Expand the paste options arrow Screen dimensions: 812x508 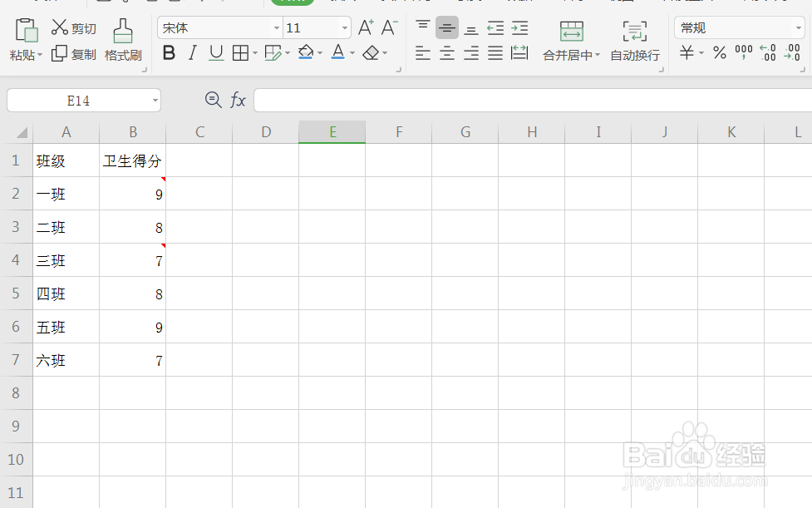(x=40, y=55)
